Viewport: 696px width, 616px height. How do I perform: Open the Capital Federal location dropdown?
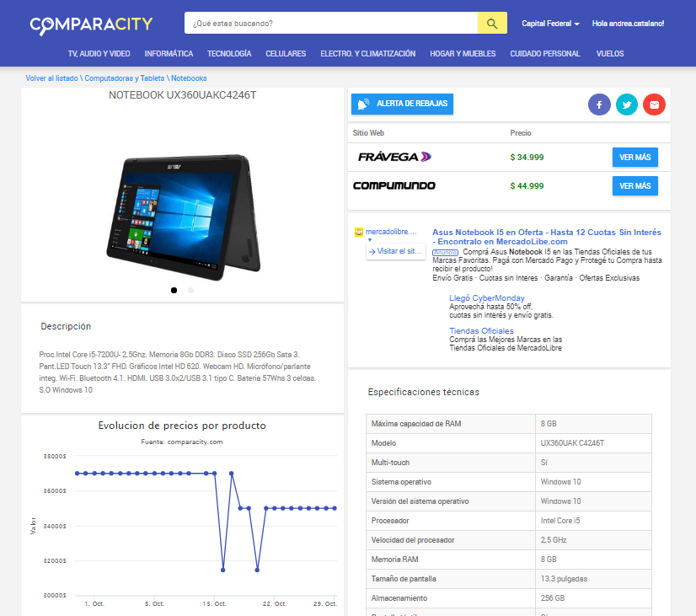(550, 24)
